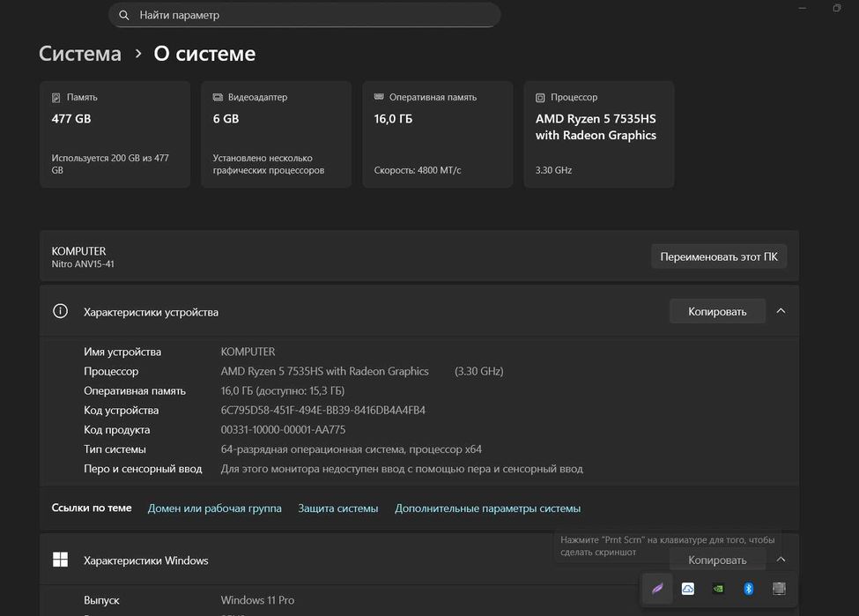Open the Bluetooth tray icon
859x616 pixels.
click(x=748, y=589)
